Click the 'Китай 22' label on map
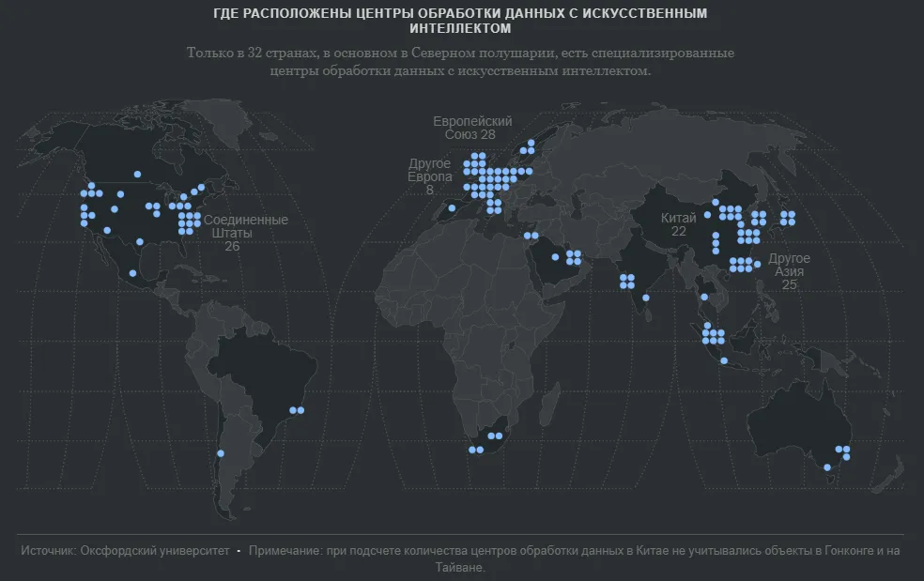This screenshot has height=581, width=924. tap(678, 224)
